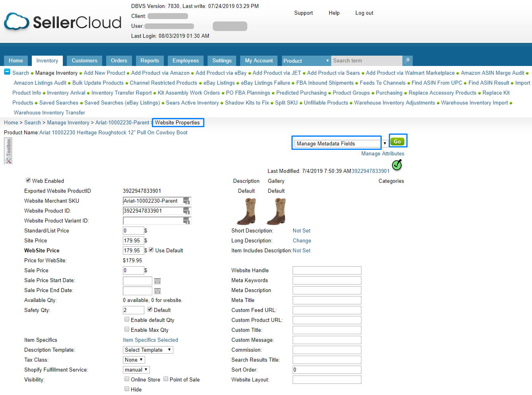Image resolution: width=532 pixels, height=395 pixels.
Task: Click the Safety Qty input field
Action: (x=133, y=310)
